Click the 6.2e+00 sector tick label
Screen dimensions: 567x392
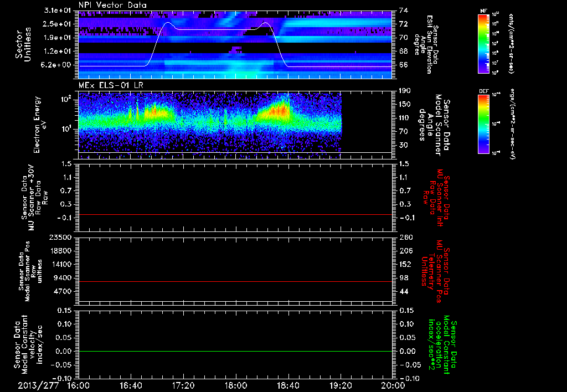[x=57, y=65]
